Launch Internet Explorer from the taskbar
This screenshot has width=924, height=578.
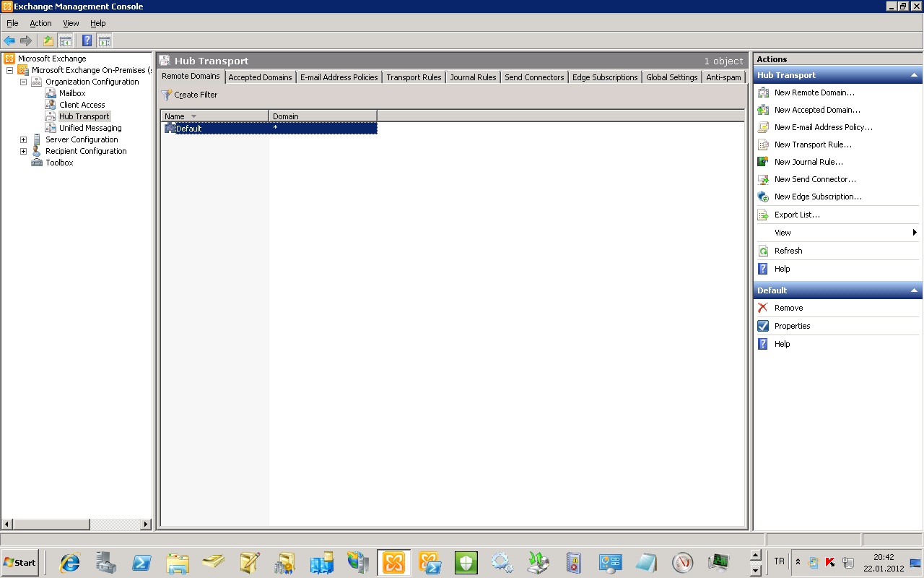[x=70, y=562]
